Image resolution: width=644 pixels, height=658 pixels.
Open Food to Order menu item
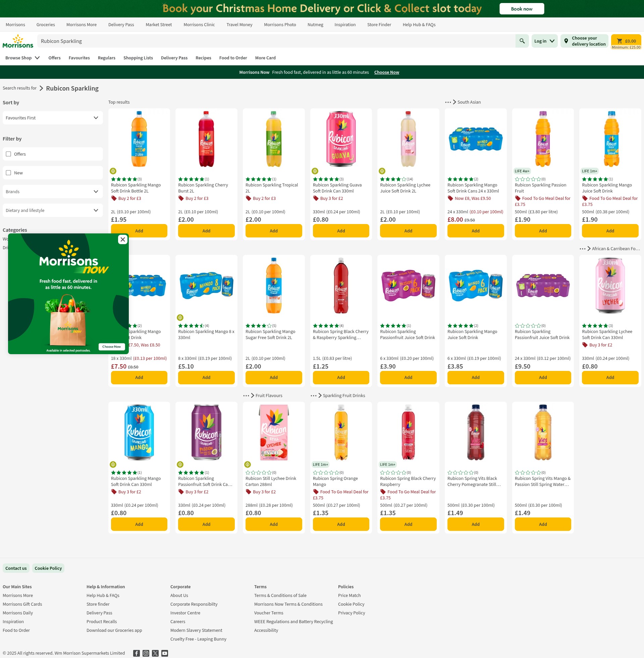[233, 58]
